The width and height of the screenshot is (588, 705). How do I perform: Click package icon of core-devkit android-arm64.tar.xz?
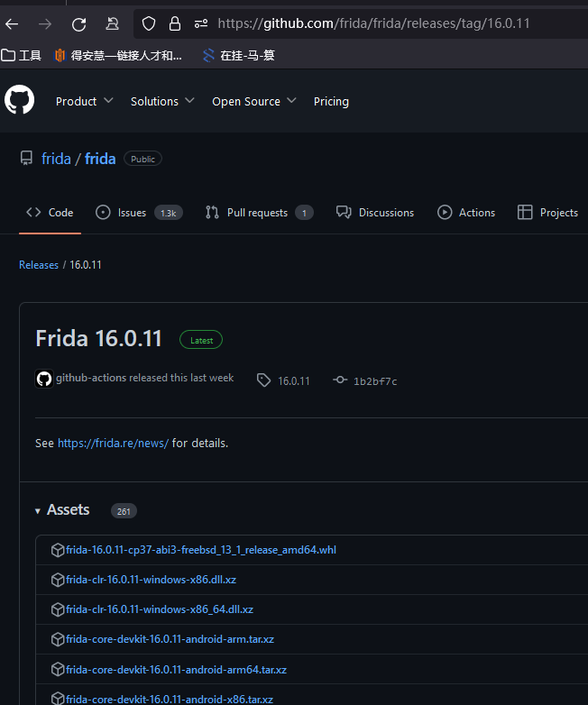[58, 670]
